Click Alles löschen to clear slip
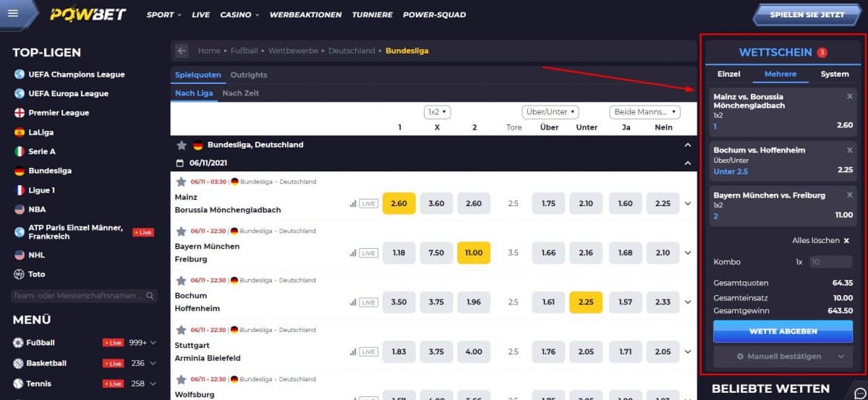This screenshot has width=868, height=400. point(820,240)
